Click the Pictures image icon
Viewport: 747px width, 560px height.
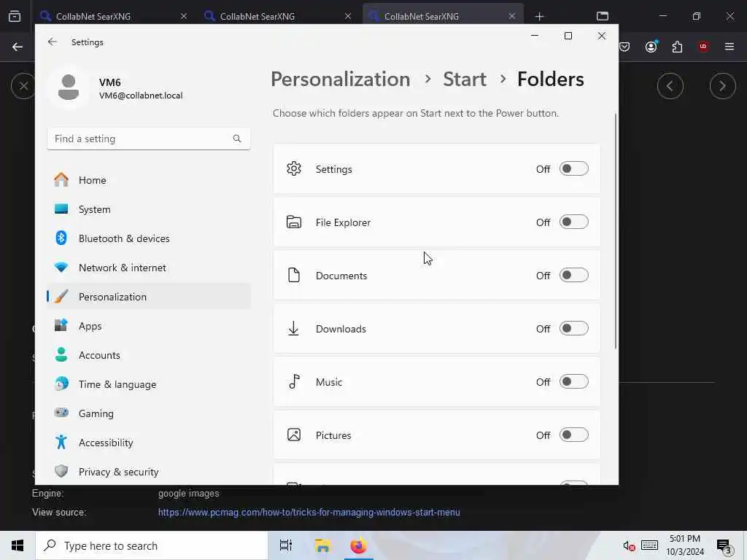[x=294, y=435]
